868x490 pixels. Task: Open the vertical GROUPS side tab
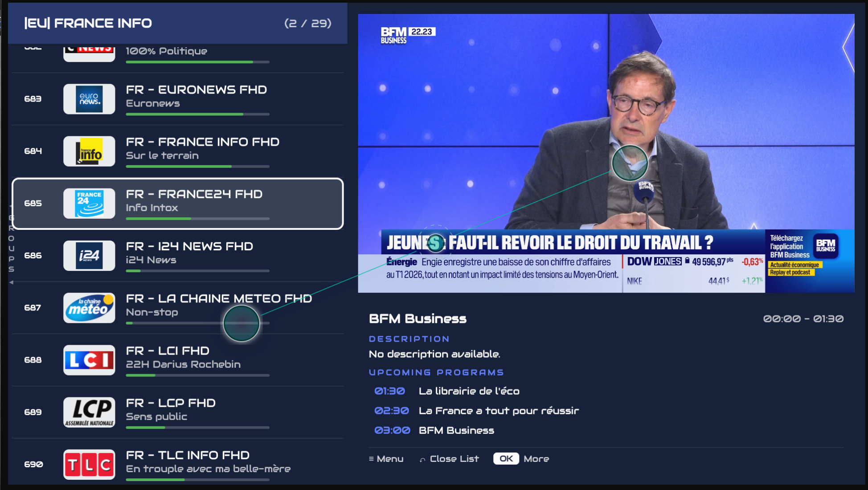[11, 244]
